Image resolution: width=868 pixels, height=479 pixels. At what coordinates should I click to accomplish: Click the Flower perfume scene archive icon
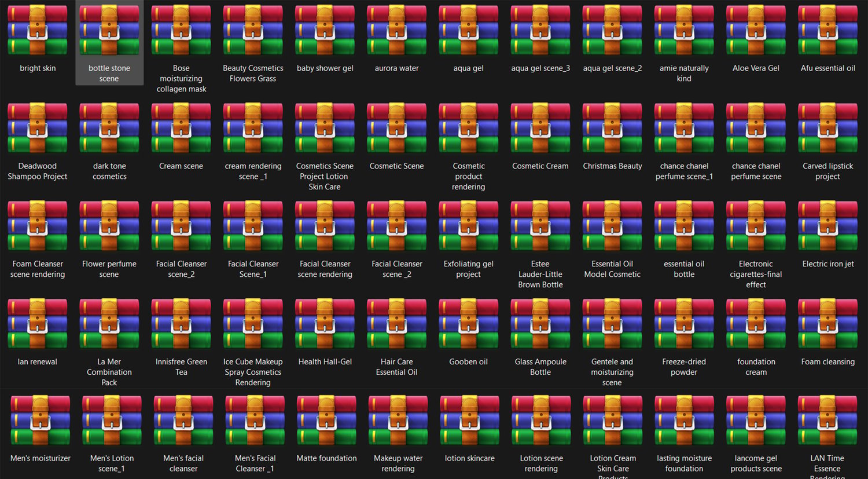click(x=109, y=226)
